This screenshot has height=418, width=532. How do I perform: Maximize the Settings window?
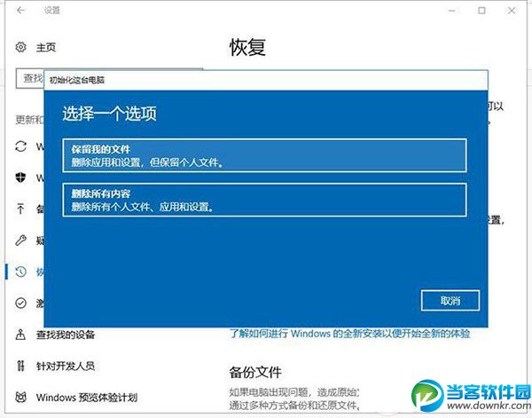click(481, 11)
